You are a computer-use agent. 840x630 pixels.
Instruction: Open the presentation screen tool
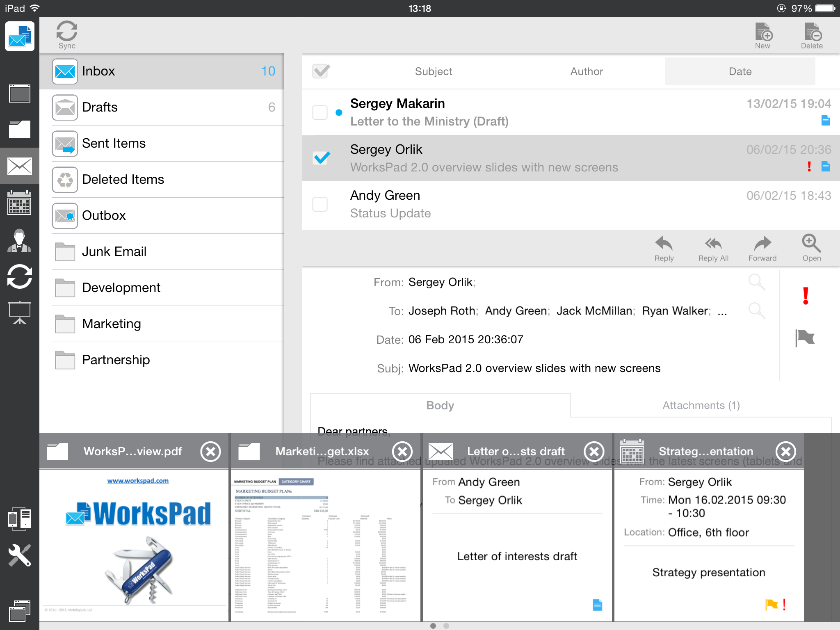[x=19, y=312]
